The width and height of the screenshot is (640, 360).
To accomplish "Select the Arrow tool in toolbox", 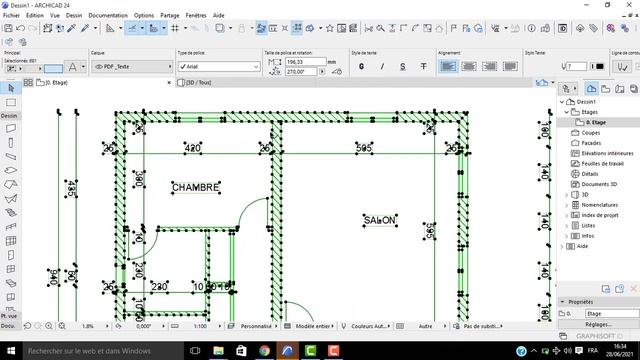I will point(11,88).
